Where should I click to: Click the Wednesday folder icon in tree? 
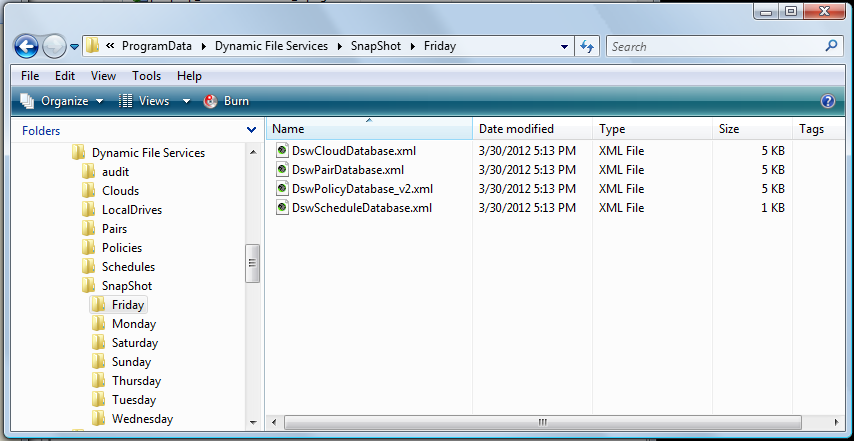pos(98,419)
